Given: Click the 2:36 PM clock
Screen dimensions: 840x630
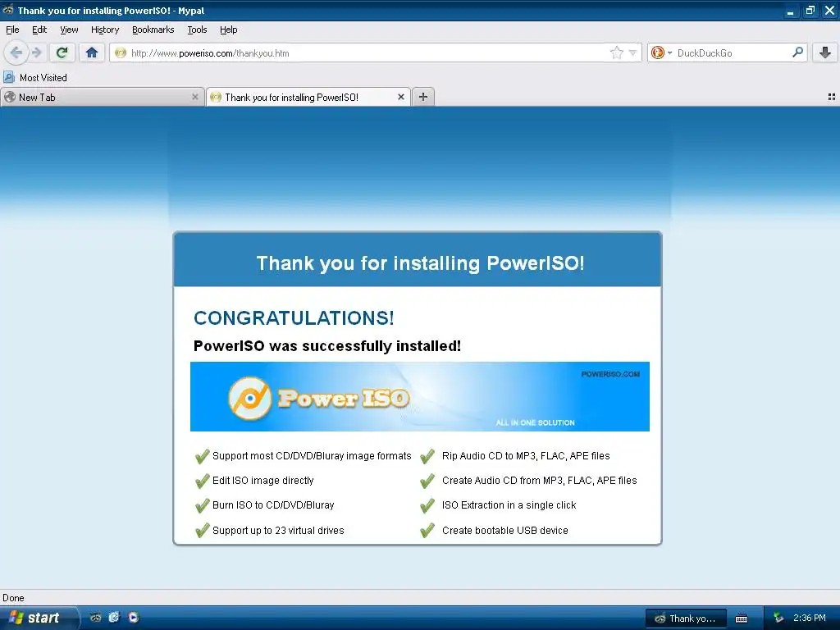Looking at the screenshot, I should (810, 618).
